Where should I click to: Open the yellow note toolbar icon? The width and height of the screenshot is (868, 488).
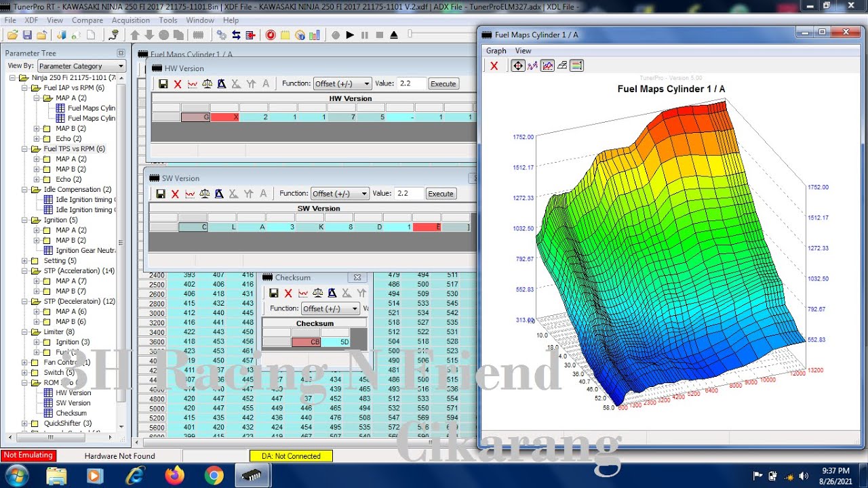pos(285,35)
